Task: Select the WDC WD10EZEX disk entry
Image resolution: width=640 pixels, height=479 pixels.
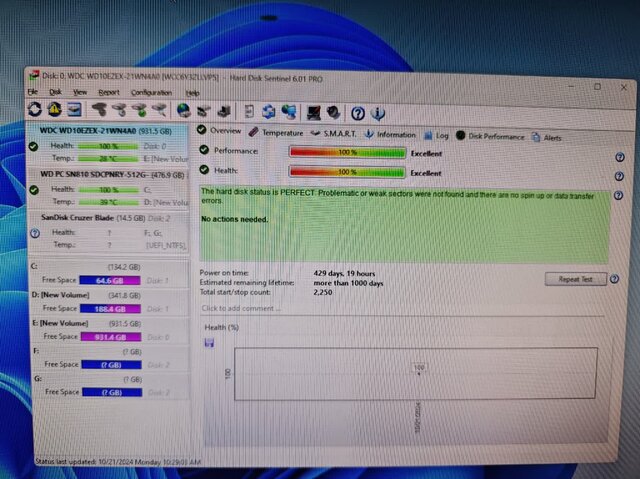Action: click(107, 130)
